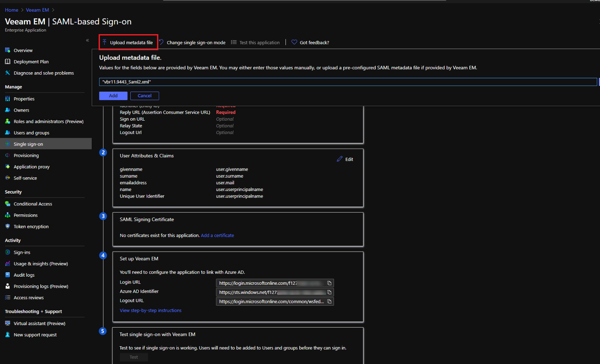Click the Deployment Plan book icon

(x=7, y=61)
